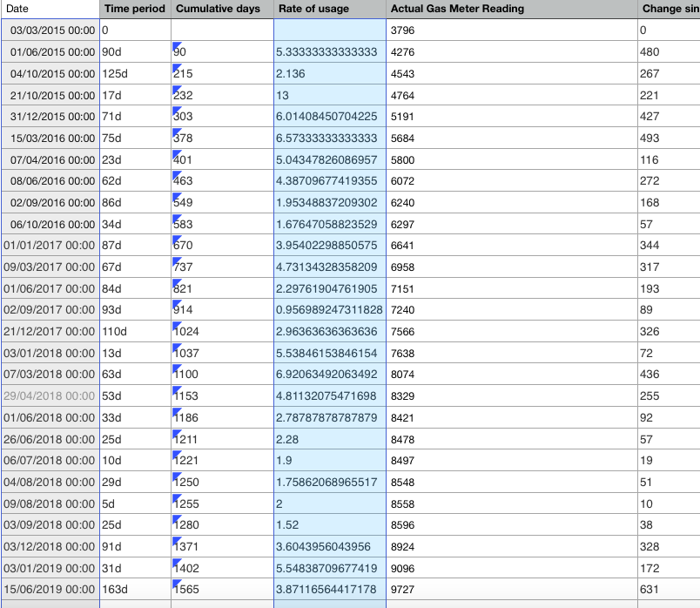Click the cumulative days cell 549

click(x=222, y=202)
